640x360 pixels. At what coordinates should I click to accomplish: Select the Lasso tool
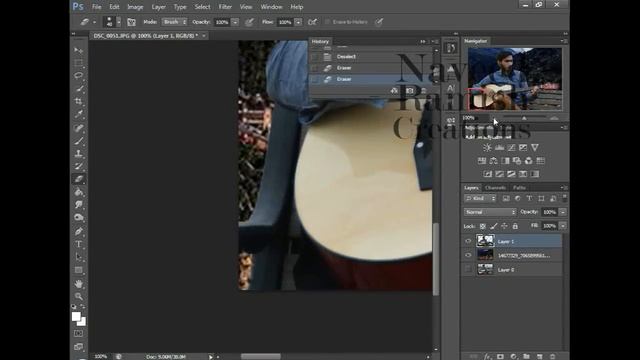pyautogui.click(x=78, y=76)
